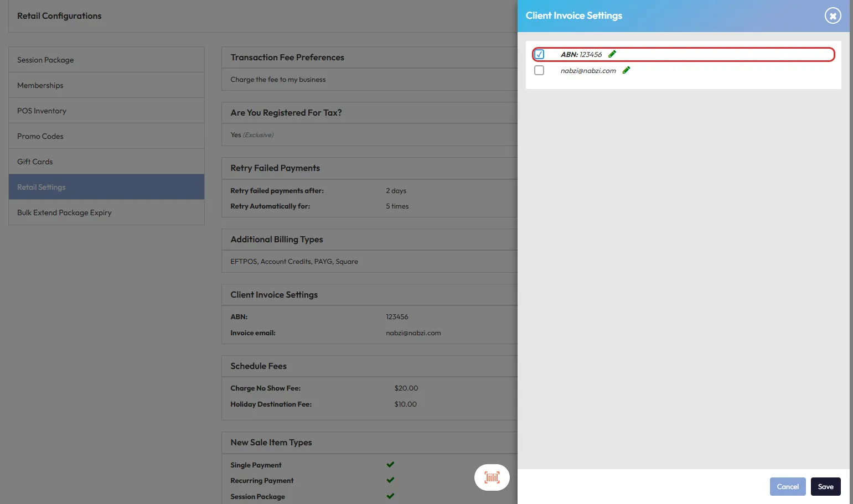Image resolution: width=853 pixels, height=504 pixels.
Task: Click the Session Package green checkmark
Action: (x=390, y=496)
